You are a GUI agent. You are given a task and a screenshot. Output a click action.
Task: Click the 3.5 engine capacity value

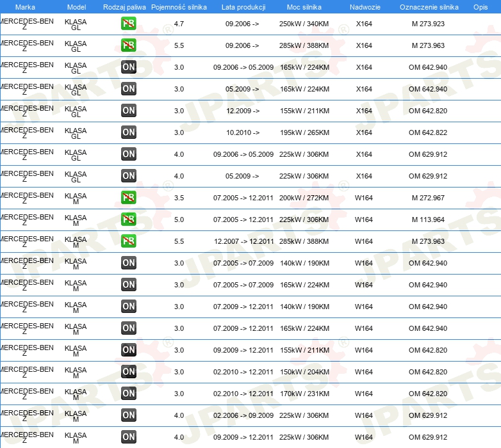[179, 198]
